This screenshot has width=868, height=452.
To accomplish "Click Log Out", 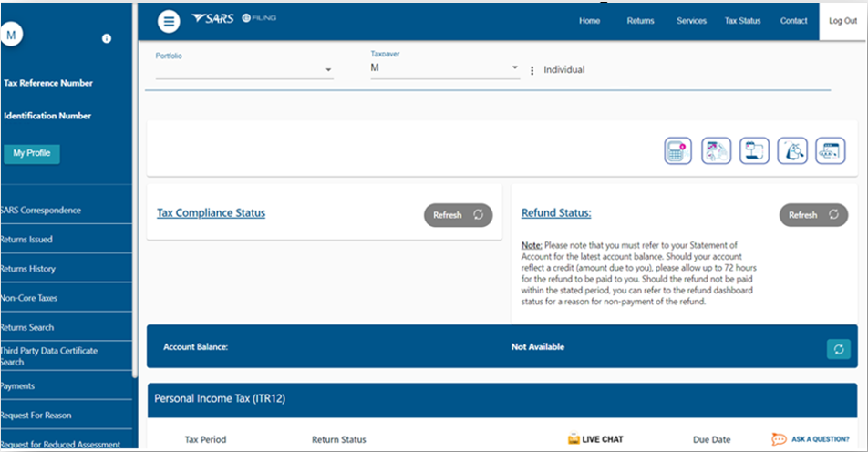I will tap(842, 21).
